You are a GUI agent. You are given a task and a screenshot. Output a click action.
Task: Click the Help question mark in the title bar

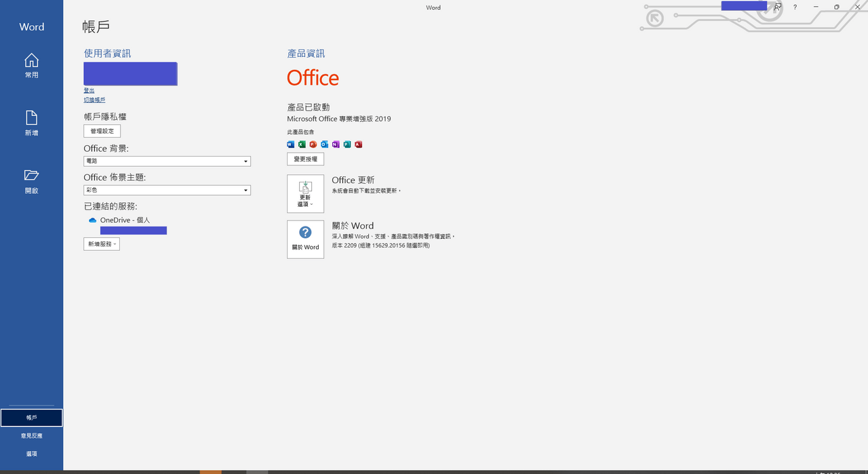[x=795, y=7]
